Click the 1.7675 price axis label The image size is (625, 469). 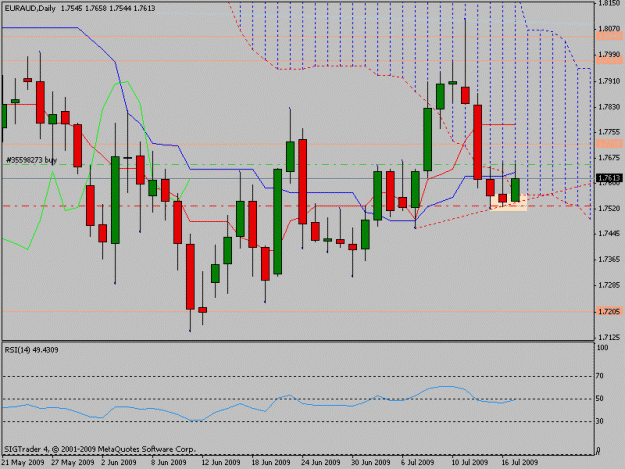pyautogui.click(x=609, y=158)
